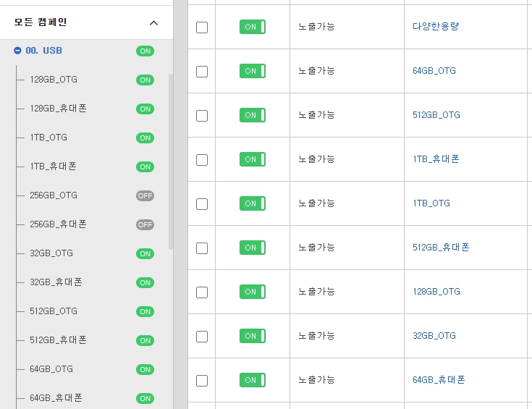Select the checkbox for 64GB_휴대폰 row
The height and width of the screenshot is (409, 532).
point(202,381)
